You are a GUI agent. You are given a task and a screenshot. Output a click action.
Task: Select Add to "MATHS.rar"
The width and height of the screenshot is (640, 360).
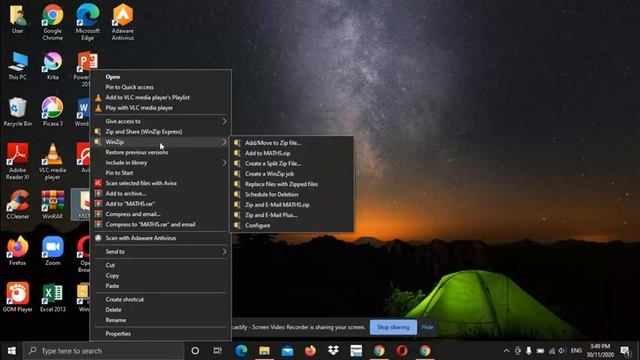click(161, 204)
